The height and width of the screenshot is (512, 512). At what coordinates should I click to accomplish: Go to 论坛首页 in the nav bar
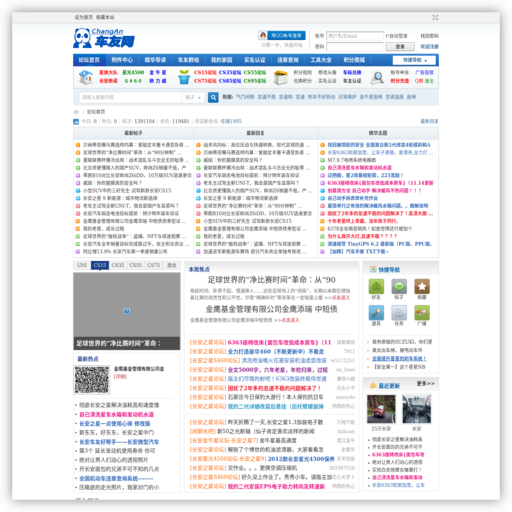tap(89, 60)
